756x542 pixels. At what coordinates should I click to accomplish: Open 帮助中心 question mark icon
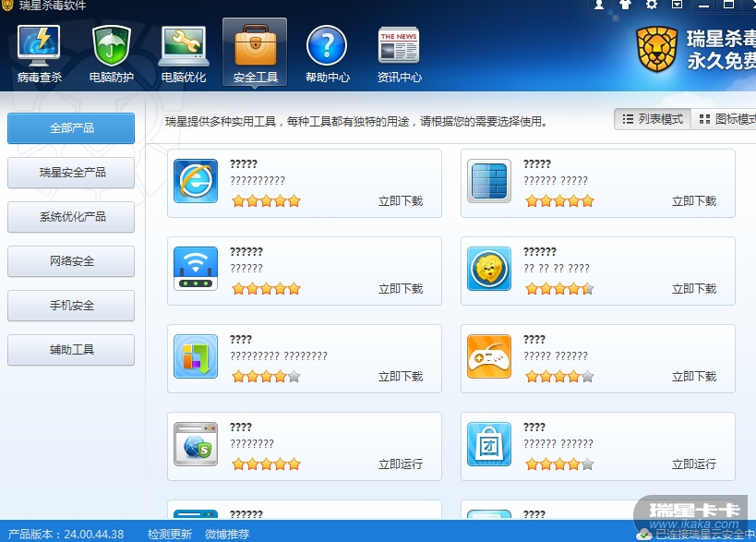click(x=327, y=53)
